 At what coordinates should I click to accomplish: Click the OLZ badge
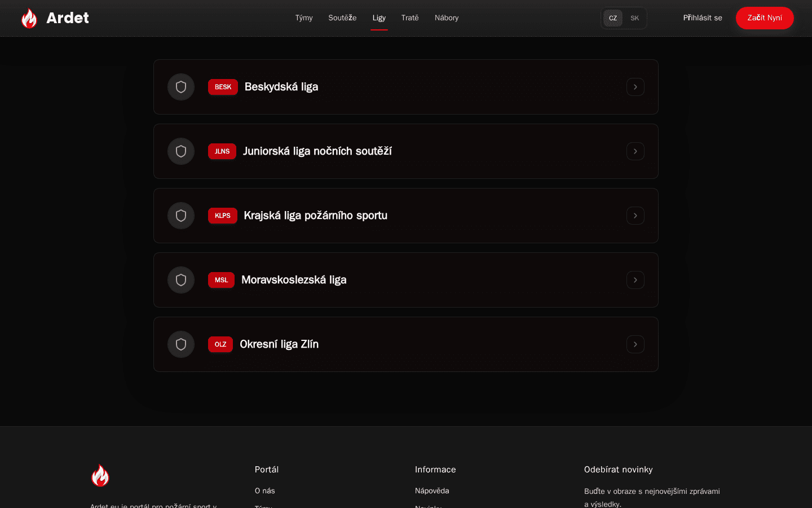click(220, 344)
